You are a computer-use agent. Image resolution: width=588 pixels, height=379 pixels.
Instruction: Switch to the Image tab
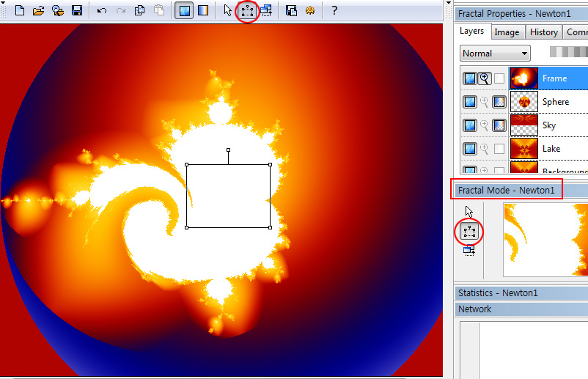pyautogui.click(x=507, y=32)
